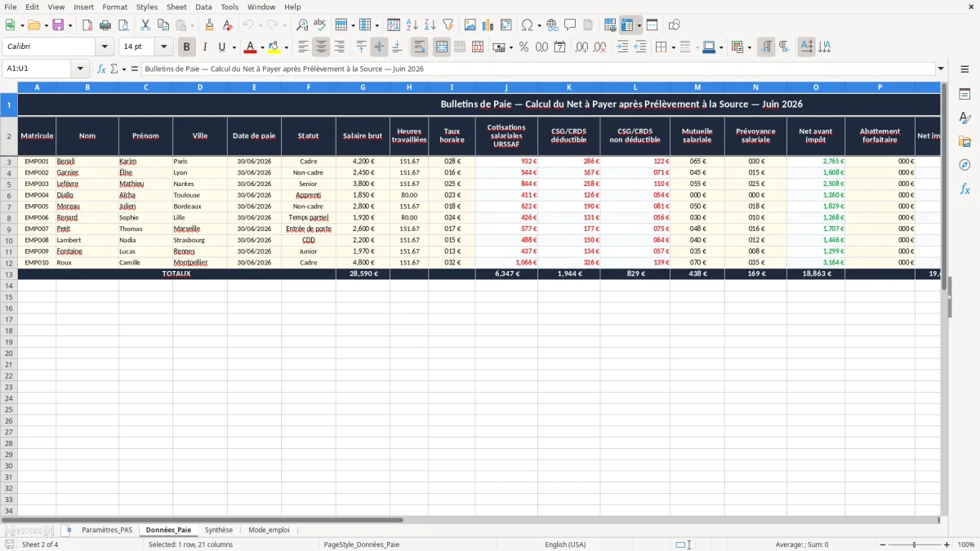
Task: Click the column G header
Action: tap(363, 87)
